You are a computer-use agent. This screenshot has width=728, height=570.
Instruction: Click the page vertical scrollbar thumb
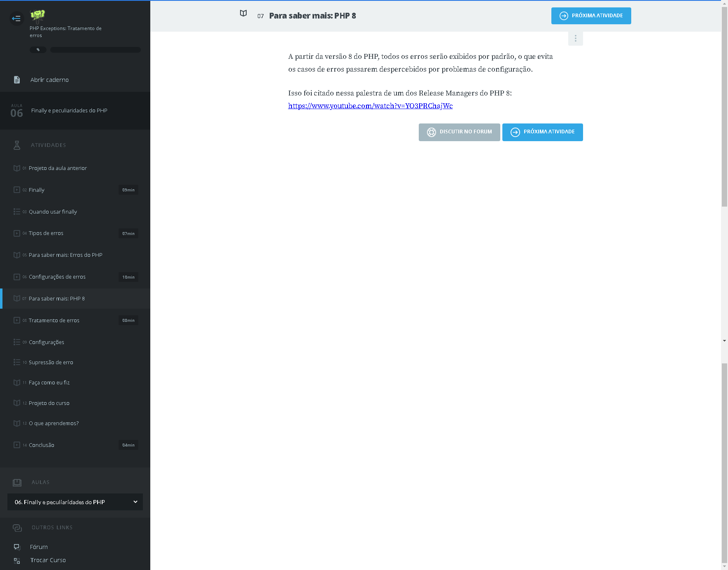[x=724, y=107]
